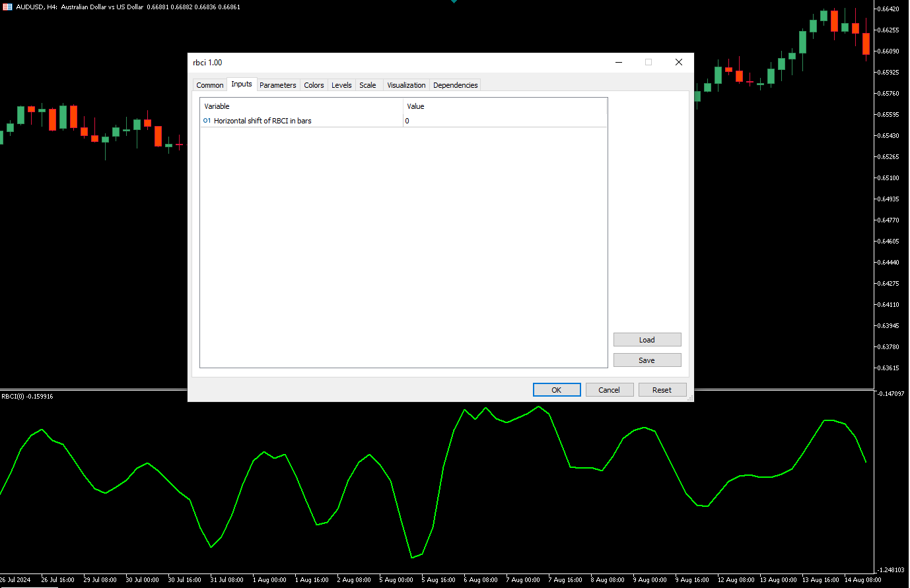Click the chart shift marker triangle at top
The image size is (910, 588).
(x=454, y=1)
